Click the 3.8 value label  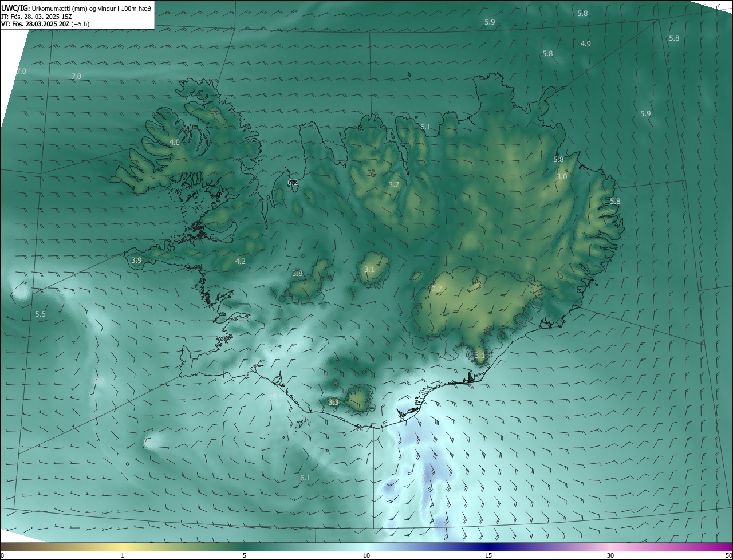pos(297,273)
